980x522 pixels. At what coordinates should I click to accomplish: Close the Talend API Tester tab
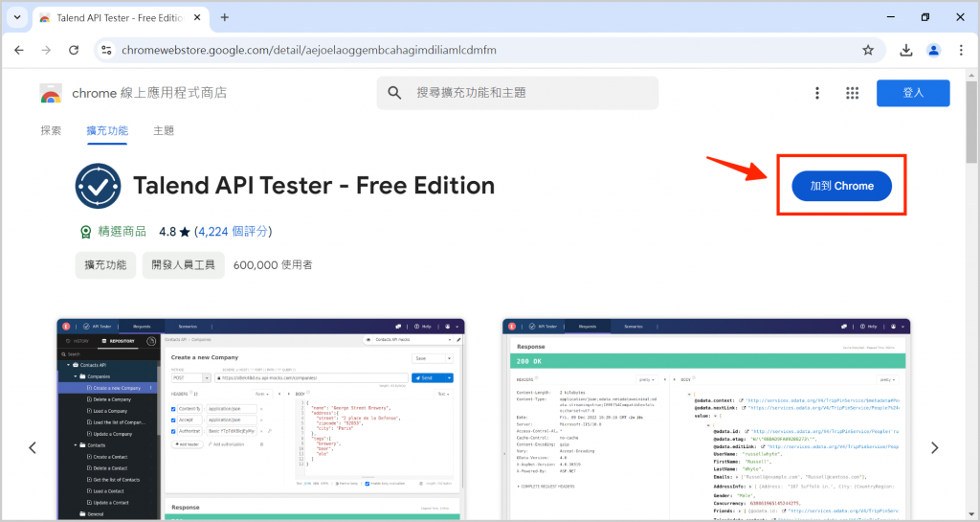(x=197, y=17)
